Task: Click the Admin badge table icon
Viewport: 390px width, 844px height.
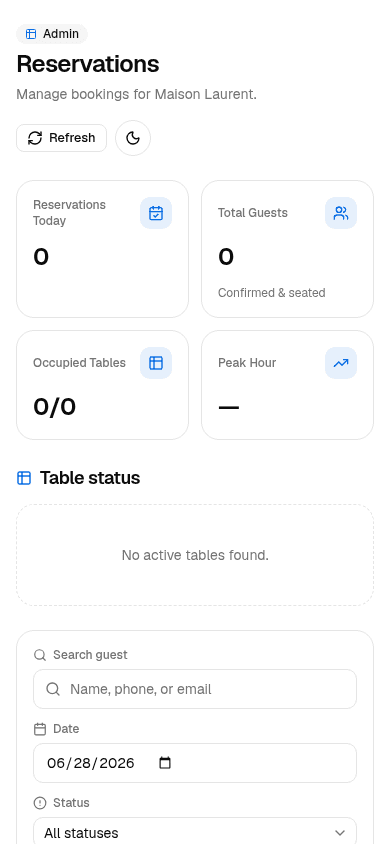Action: pyautogui.click(x=31, y=34)
